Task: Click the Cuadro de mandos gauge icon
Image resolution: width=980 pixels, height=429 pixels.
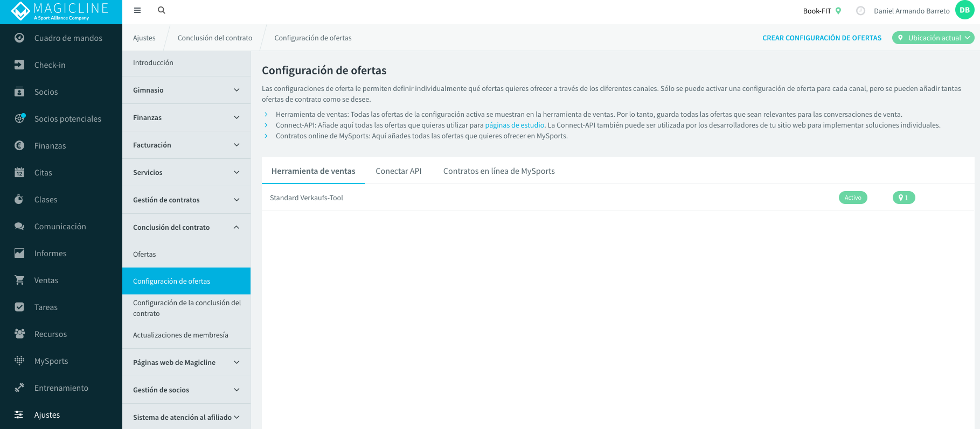Action: pos(19,38)
